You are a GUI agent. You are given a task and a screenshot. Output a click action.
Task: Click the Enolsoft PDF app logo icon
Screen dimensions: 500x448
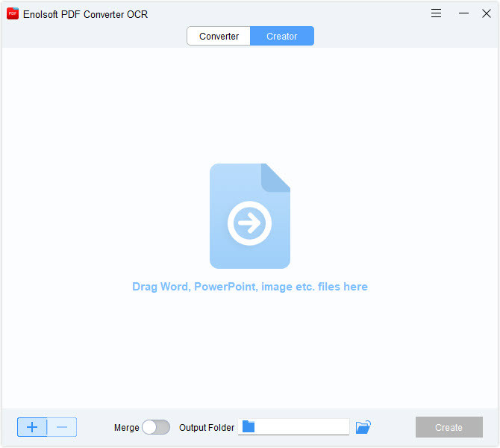(x=13, y=13)
